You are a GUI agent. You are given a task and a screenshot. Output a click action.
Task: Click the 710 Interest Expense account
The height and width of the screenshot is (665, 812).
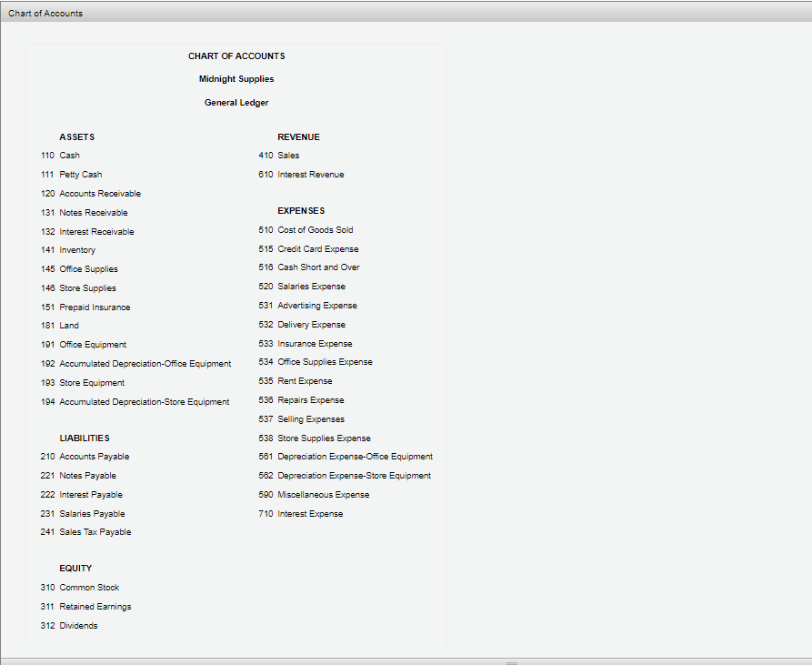point(301,514)
